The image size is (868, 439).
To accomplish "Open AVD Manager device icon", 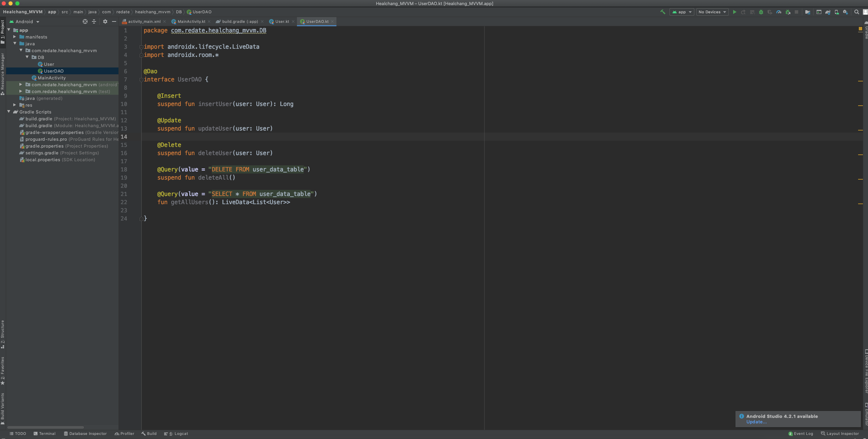I will tap(837, 12).
